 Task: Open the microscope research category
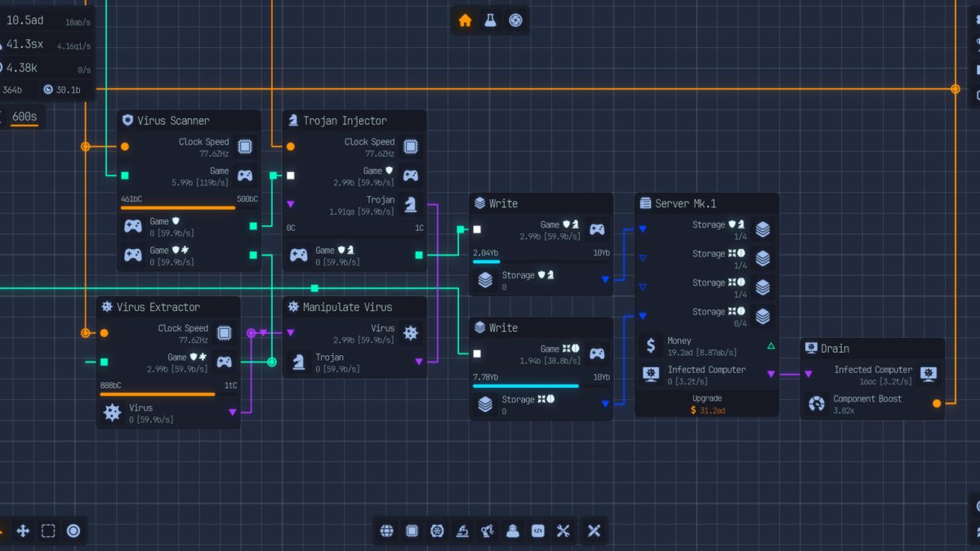462,531
